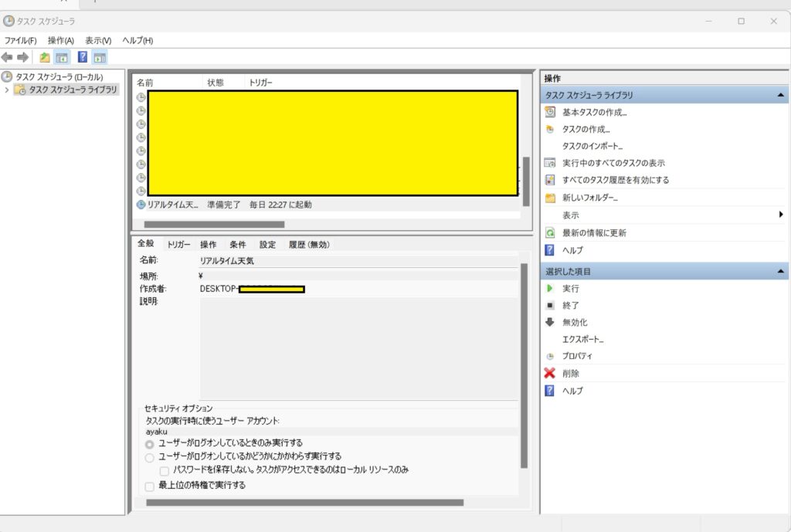Expand the 表示 submenu arrow
Screen dimensions: 791x532
780,215
